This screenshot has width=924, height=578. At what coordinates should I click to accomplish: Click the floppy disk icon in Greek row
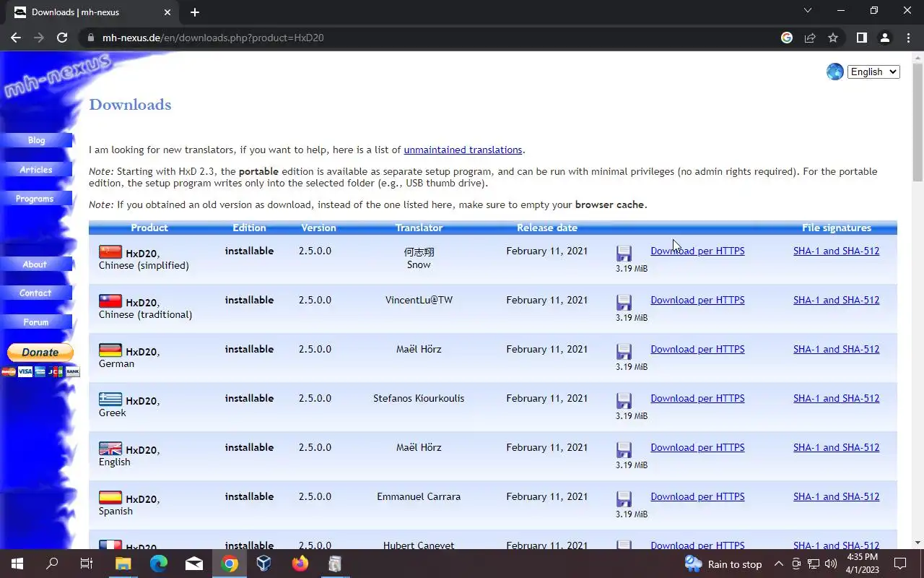pos(624,401)
